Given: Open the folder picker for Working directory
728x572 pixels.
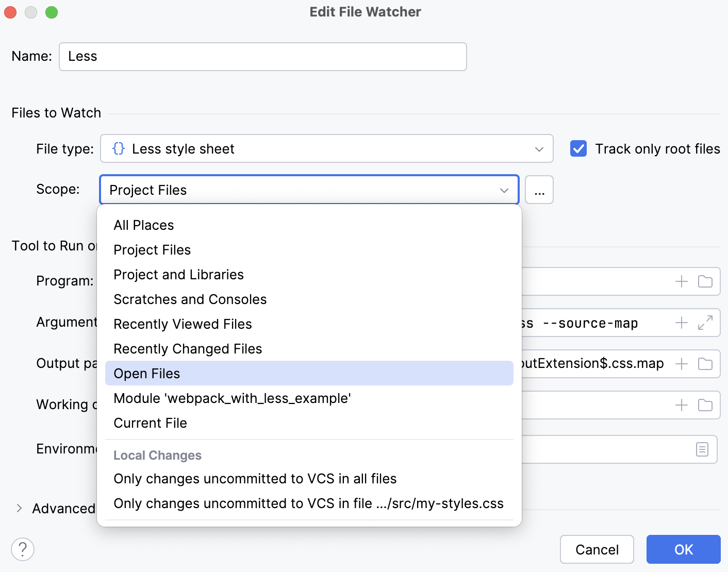Looking at the screenshot, I should tap(705, 405).
